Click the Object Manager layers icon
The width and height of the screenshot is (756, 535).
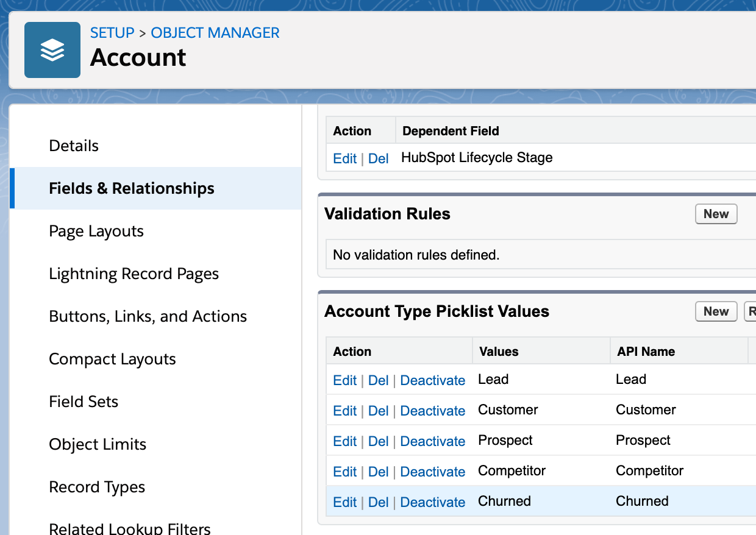click(x=52, y=50)
